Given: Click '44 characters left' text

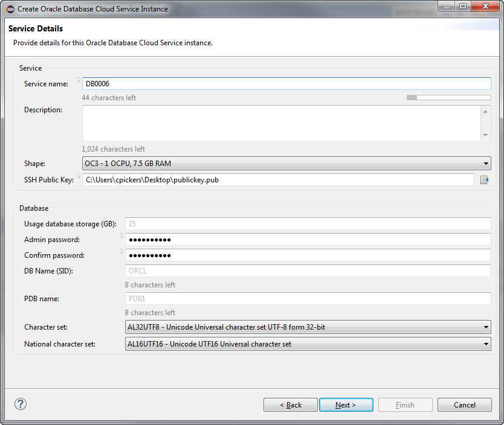Looking at the screenshot, I should point(109,98).
